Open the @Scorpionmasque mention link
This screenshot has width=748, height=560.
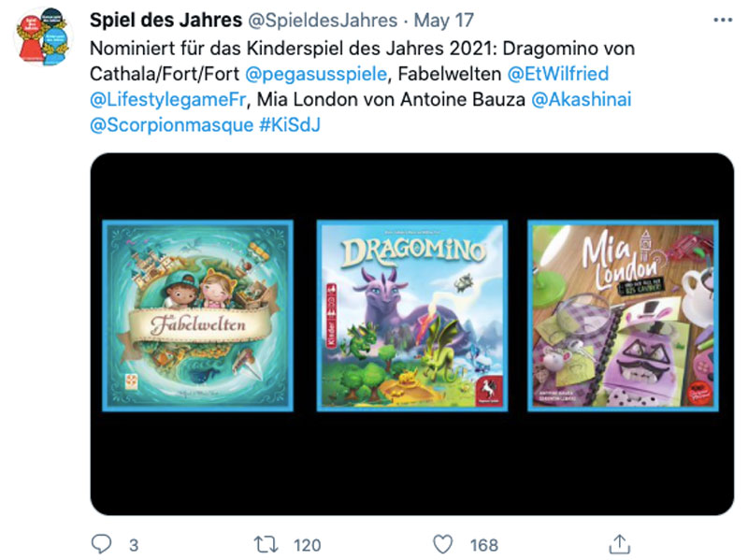172,125
